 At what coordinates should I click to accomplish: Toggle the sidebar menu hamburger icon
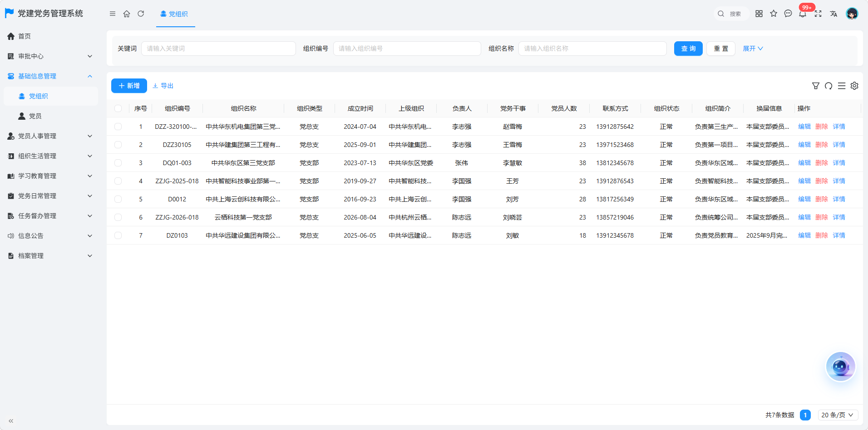[113, 14]
